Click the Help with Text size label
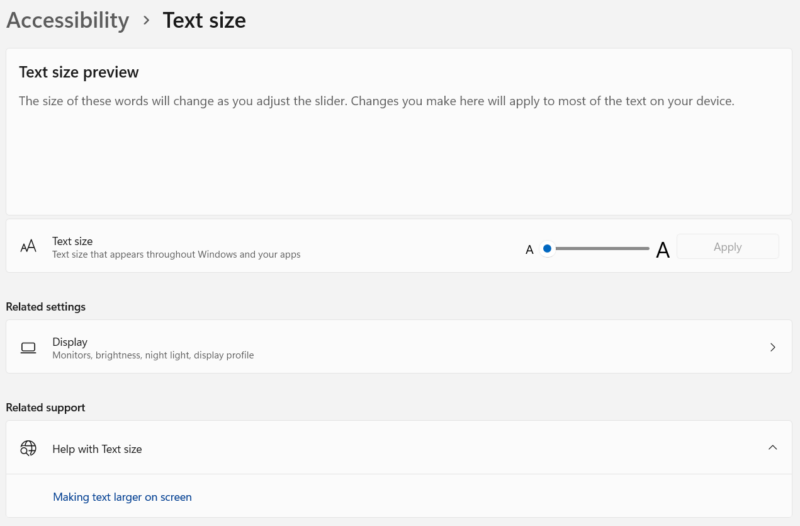Viewport: 800px width, 526px height. coord(97,449)
